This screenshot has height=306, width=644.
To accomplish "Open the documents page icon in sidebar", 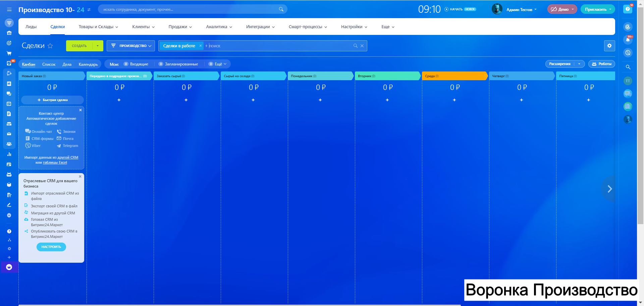I will pyautogui.click(x=9, y=114).
